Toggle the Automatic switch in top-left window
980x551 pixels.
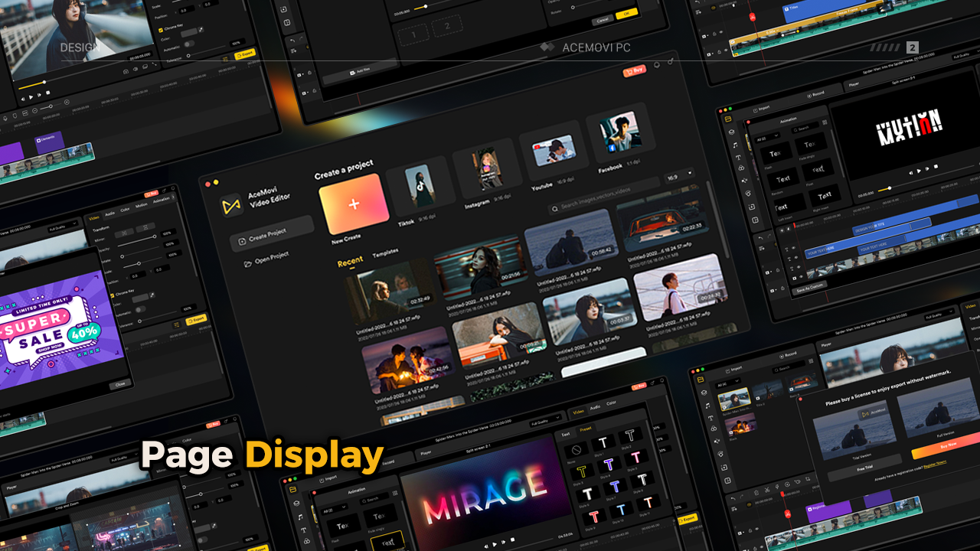[x=189, y=44]
